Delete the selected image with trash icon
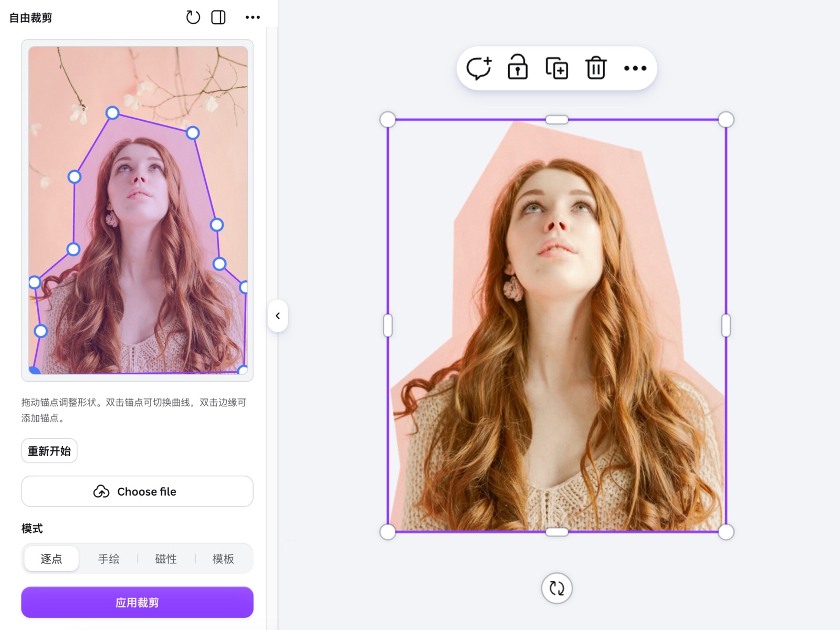840x630 pixels. click(x=596, y=68)
